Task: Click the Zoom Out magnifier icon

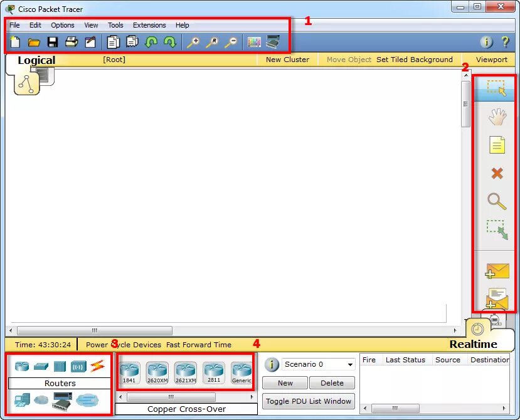Action: click(x=231, y=43)
